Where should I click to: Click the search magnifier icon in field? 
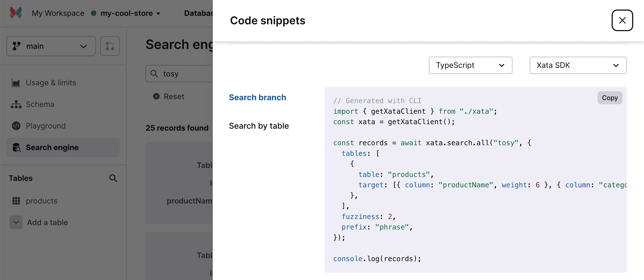click(154, 73)
